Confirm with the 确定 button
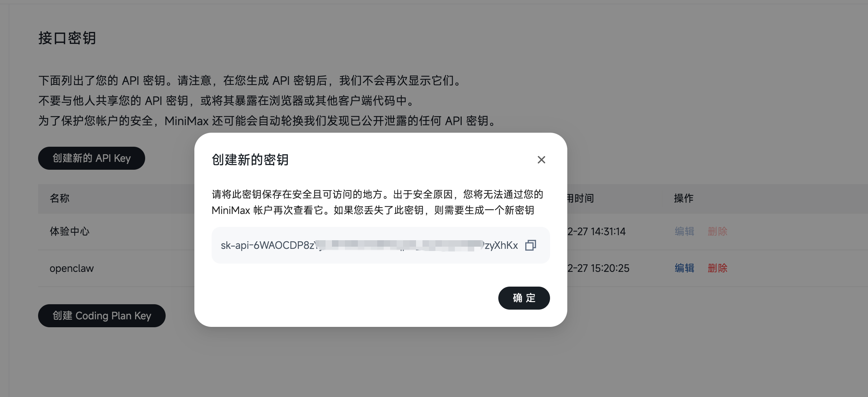This screenshot has height=397, width=868. point(524,298)
